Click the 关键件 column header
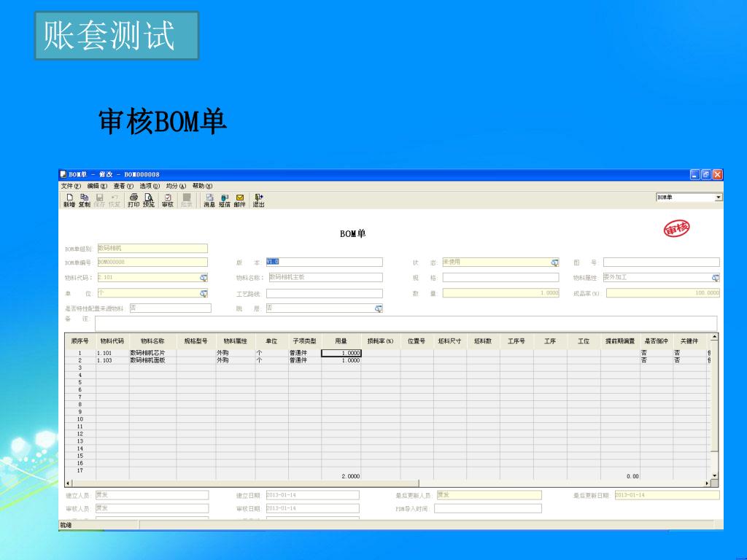Viewport: 747px width, 560px height. [x=689, y=341]
